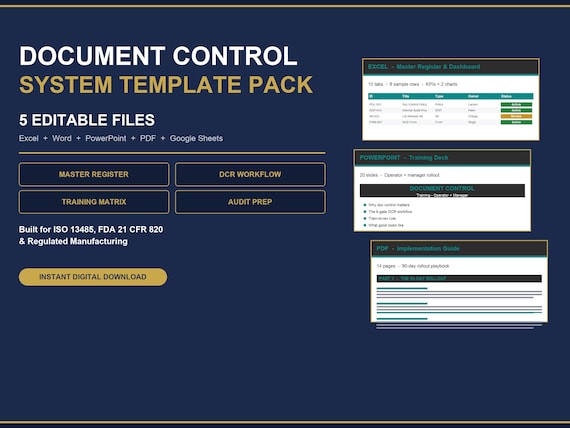570x428 pixels.
Task: Click the dark DOCUMENT CONTROL slide banner
Action: click(442, 191)
